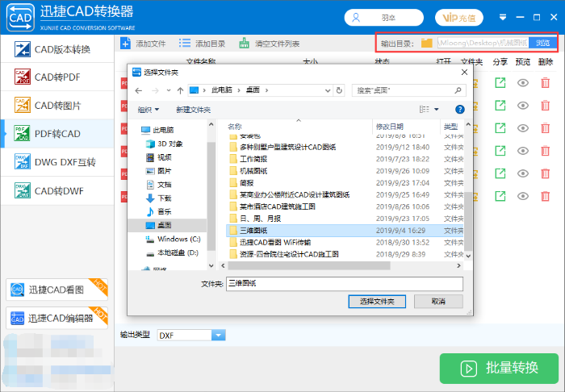Toggle preview eye in first file row
Image resolution: width=565 pixels, height=392 pixels.
[523, 83]
